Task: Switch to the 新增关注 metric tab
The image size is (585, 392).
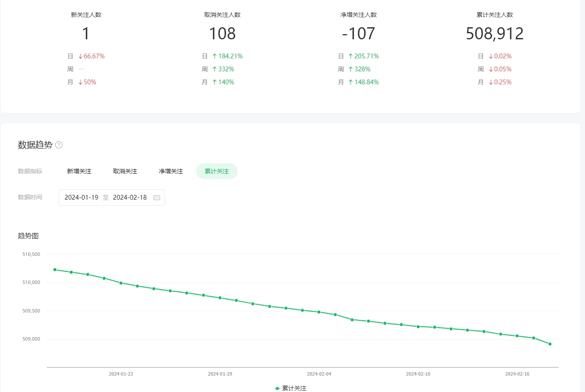Action: [79, 171]
